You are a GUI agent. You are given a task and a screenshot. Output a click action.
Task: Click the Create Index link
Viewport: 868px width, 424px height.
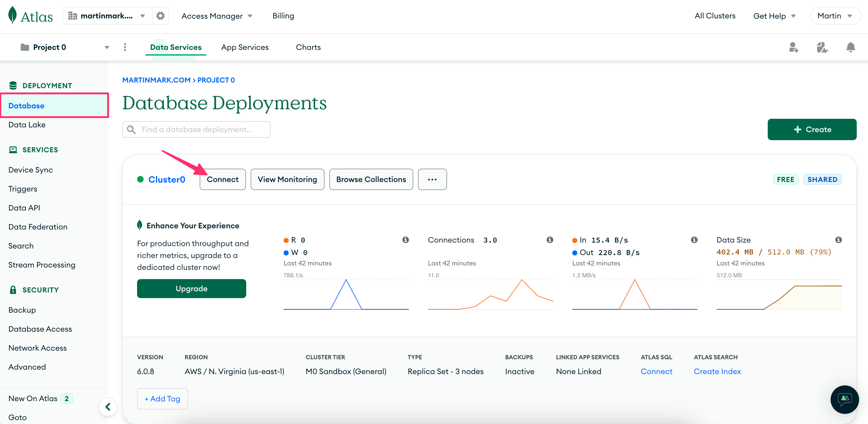pyautogui.click(x=717, y=371)
